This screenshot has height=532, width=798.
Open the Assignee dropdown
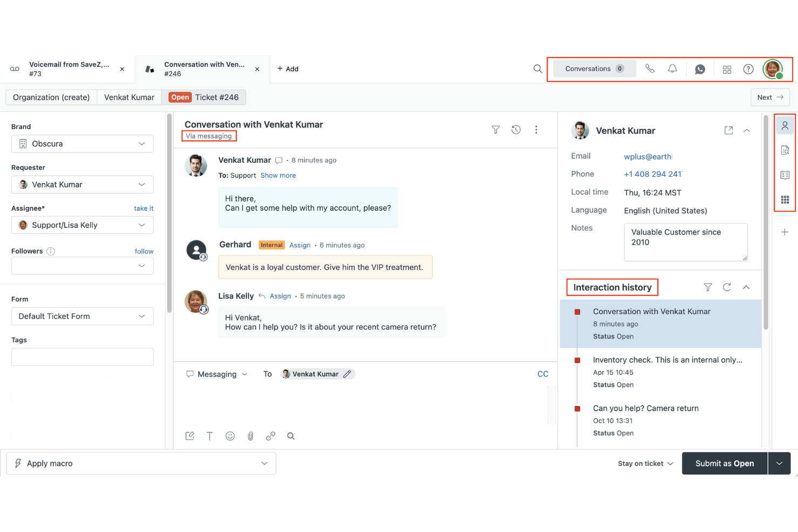coord(82,225)
